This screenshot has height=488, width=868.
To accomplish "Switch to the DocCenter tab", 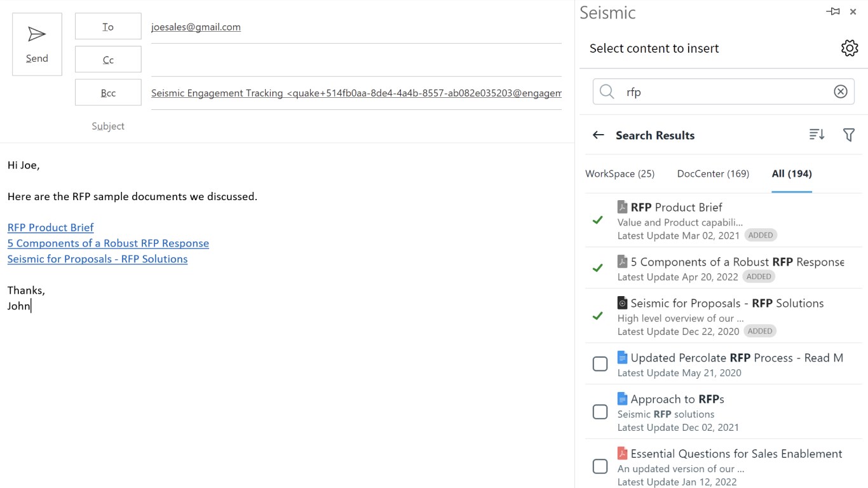I will pos(713,174).
